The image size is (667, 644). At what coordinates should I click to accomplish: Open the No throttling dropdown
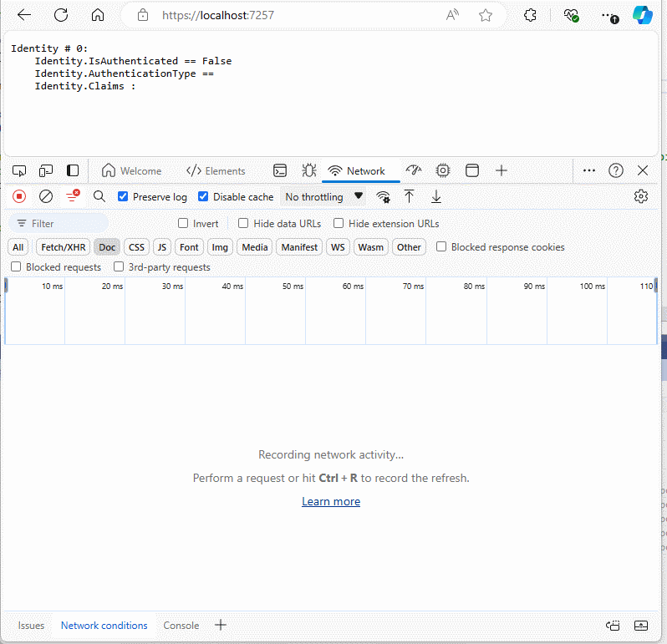coord(323,197)
